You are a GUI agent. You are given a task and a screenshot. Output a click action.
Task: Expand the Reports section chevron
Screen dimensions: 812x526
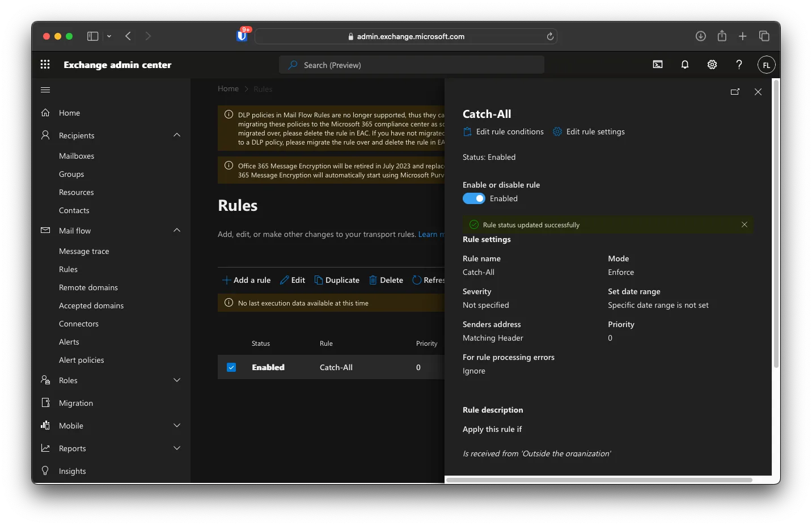[177, 448]
